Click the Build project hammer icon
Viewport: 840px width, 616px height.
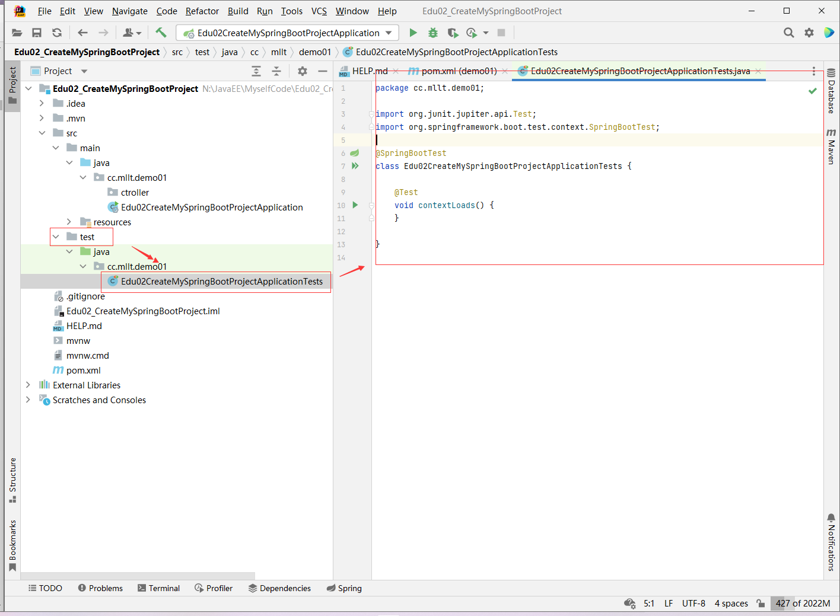tap(161, 33)
